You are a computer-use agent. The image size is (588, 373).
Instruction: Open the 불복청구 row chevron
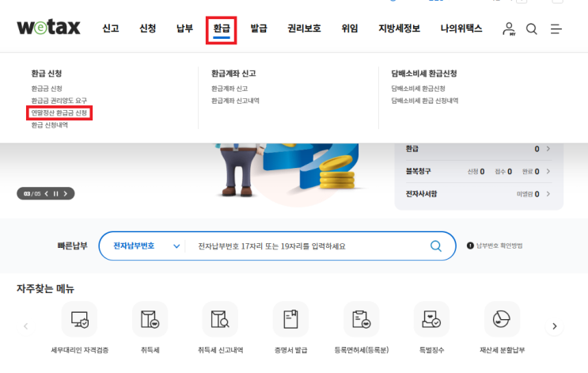coord(548,172)
